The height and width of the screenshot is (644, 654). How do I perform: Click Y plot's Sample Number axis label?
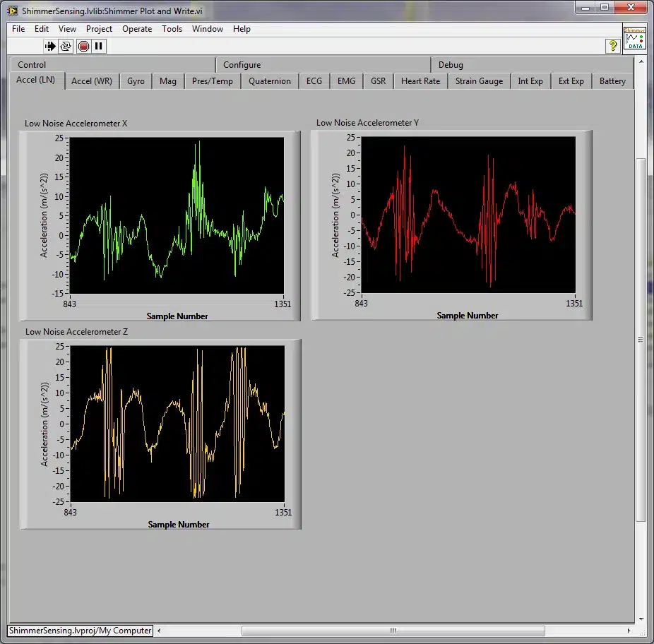[468, 316]
